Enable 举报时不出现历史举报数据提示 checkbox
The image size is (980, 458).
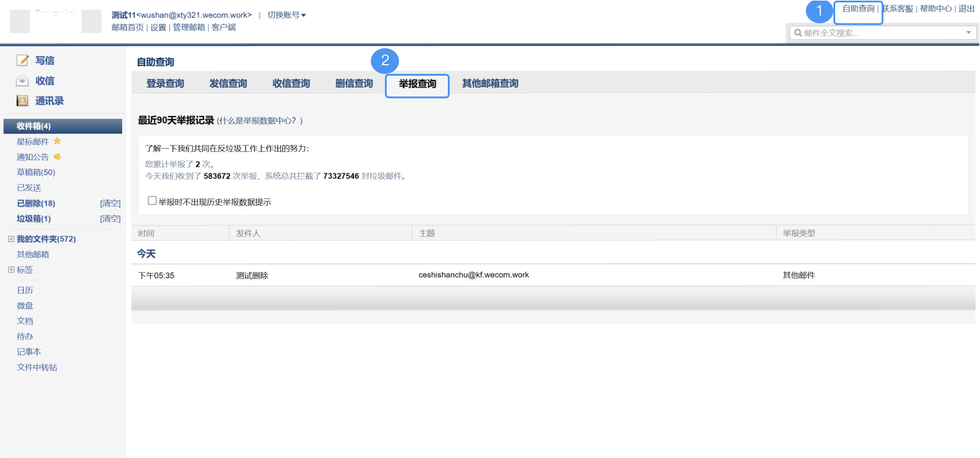[152, 201]
